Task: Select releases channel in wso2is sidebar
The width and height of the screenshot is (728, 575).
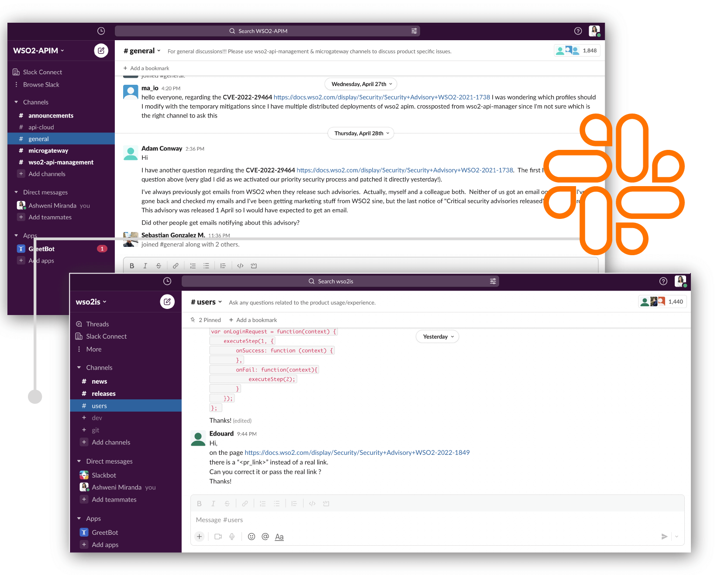Action: pos(126,394)
